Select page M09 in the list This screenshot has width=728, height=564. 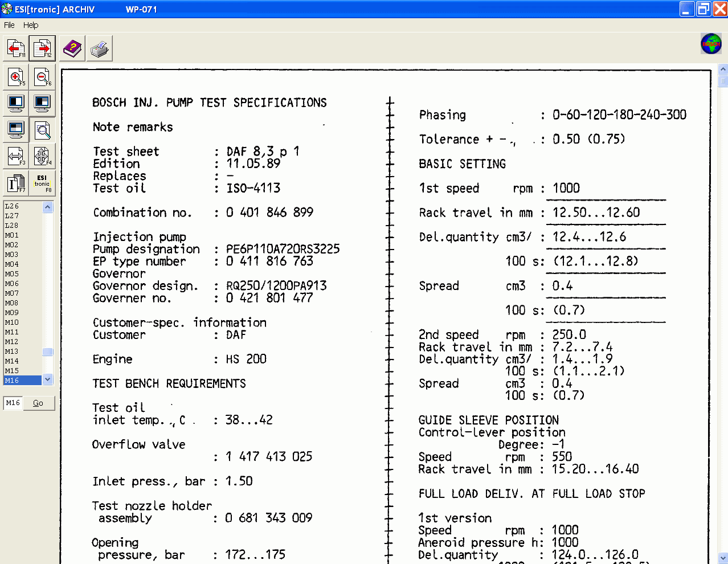point(23,313)
